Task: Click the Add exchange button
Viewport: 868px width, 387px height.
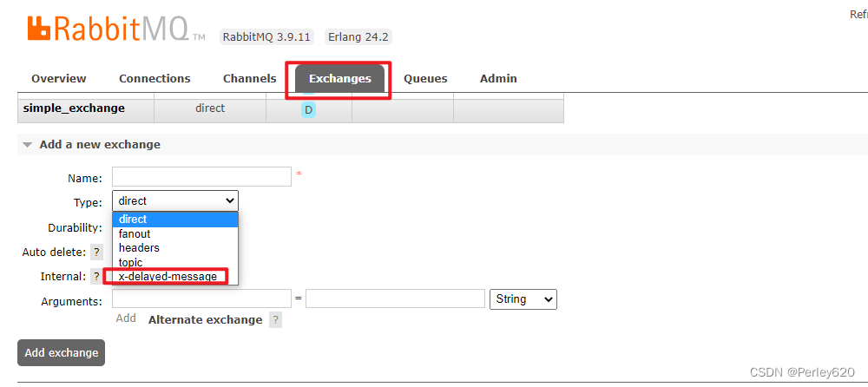Action: click(x=61, y=352)
